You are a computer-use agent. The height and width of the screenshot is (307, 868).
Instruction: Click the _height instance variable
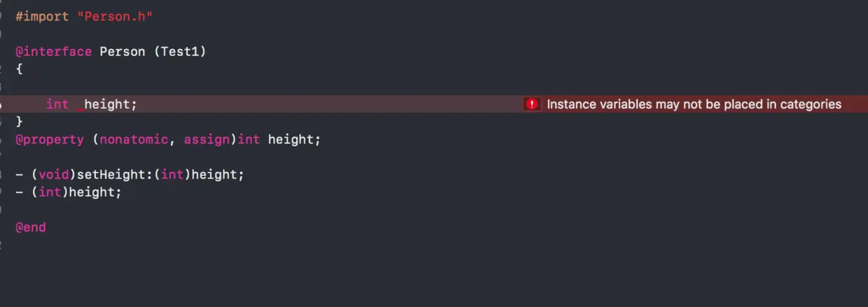[107, 104]
